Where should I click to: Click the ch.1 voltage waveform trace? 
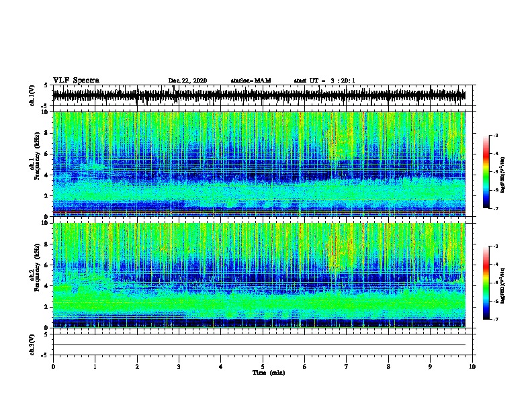click(x=259, y=95)
